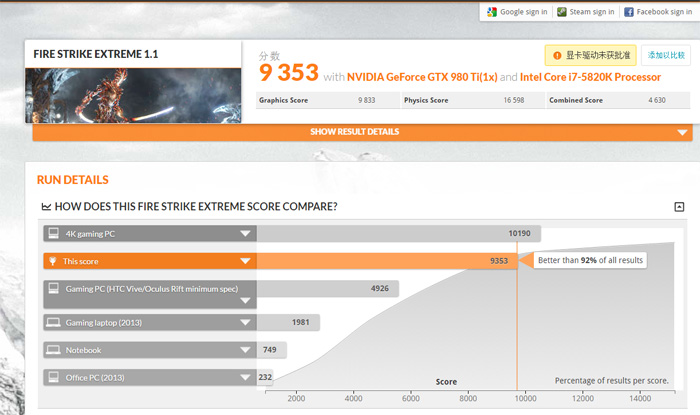Click Better than 92% of all results tooltip

590,260
